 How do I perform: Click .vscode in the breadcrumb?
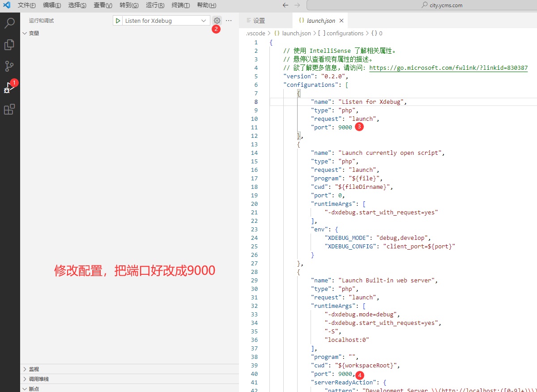point(256,33)
